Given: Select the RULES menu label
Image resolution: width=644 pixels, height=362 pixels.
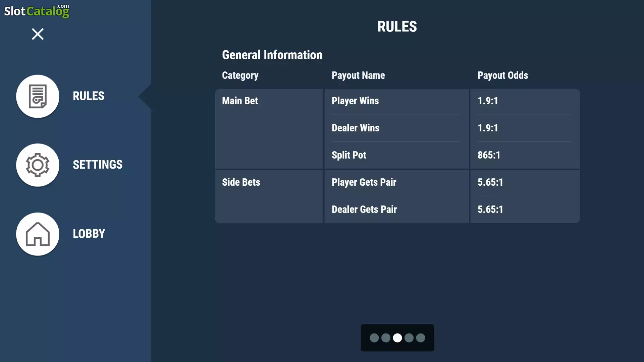Looking at the screenshot, I should (x=89, y=96).
